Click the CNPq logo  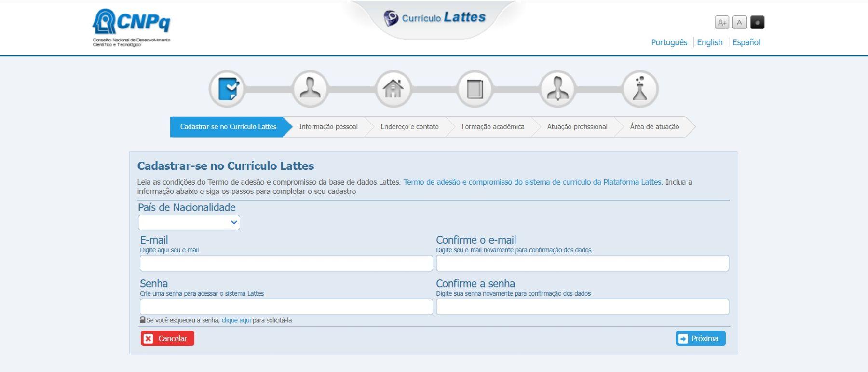pos(131,28)
